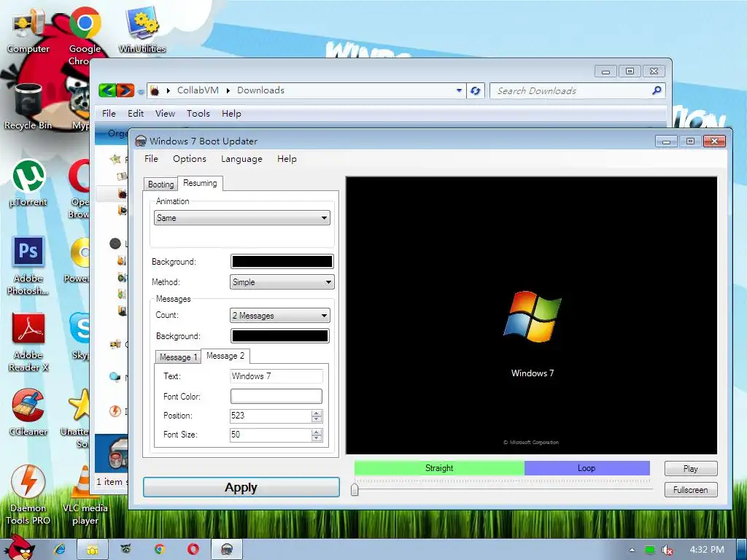Click the Position value field
The image size is (747, 560).
271,416
